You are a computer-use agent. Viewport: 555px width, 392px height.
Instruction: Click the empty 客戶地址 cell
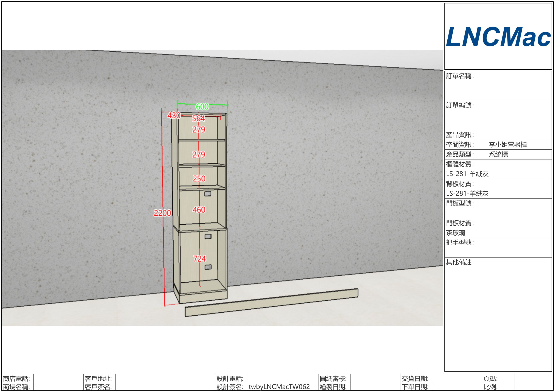tap(165, 378)
